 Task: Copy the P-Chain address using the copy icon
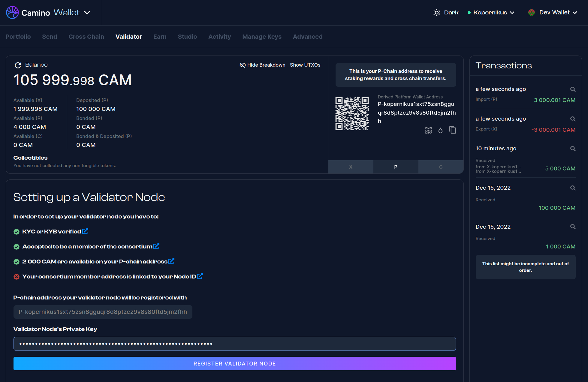pyautogui.click(x=452, y=130)
